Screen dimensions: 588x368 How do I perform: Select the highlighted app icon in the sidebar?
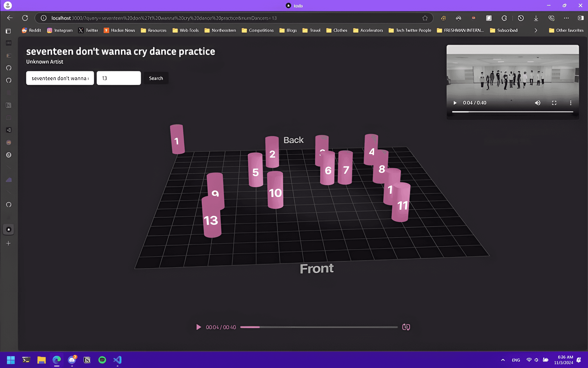point(9,229)
